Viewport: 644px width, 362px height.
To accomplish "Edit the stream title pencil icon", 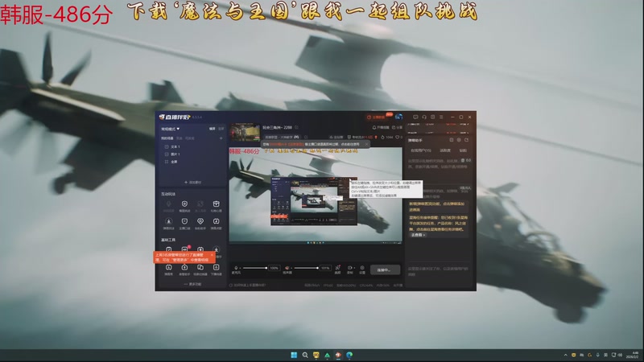I will [296, 127].
